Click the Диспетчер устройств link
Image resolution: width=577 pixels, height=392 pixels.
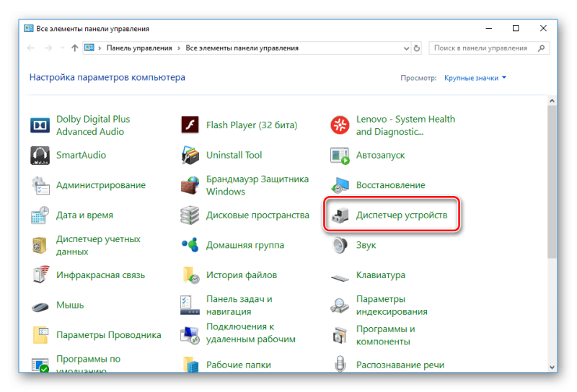tap(402, 215)
